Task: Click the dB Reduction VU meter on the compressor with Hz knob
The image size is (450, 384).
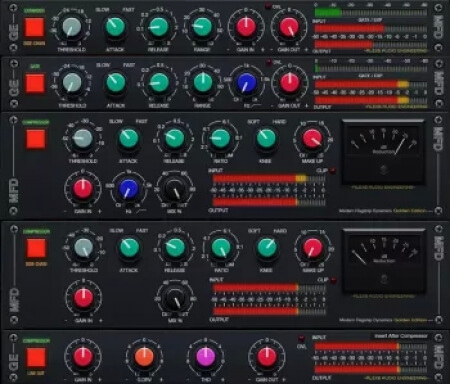Action: pos(383,151)
